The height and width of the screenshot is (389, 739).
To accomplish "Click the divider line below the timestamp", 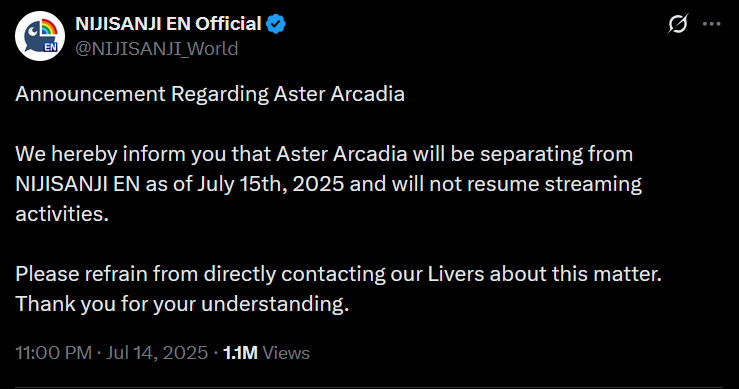I will [369, 388].
